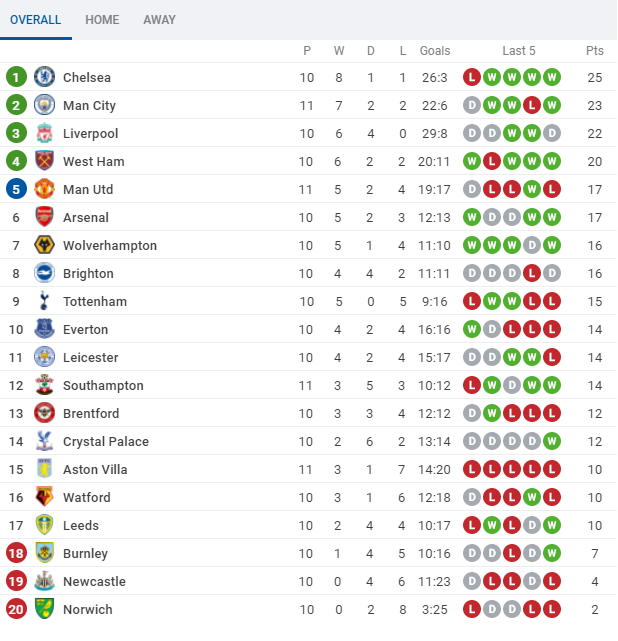Click the Watford club crest

(44, 497)
